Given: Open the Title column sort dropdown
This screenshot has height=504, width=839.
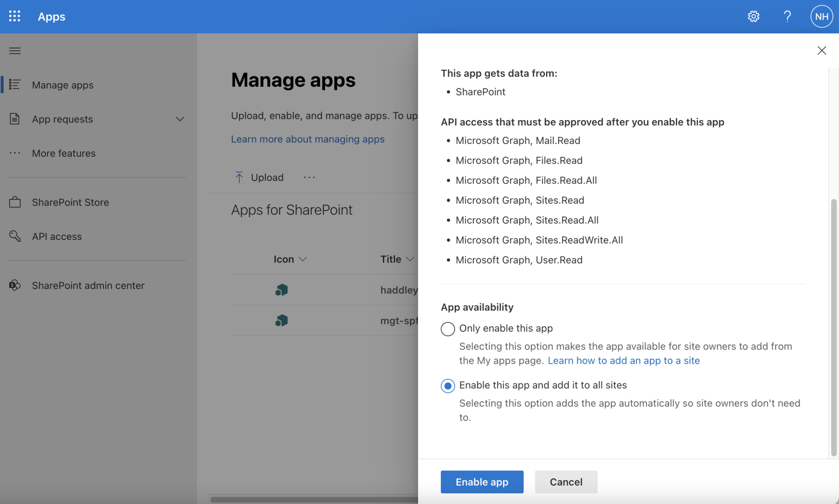Looking at the screenshot, I should pyautogui.click(x=410, y=259).
